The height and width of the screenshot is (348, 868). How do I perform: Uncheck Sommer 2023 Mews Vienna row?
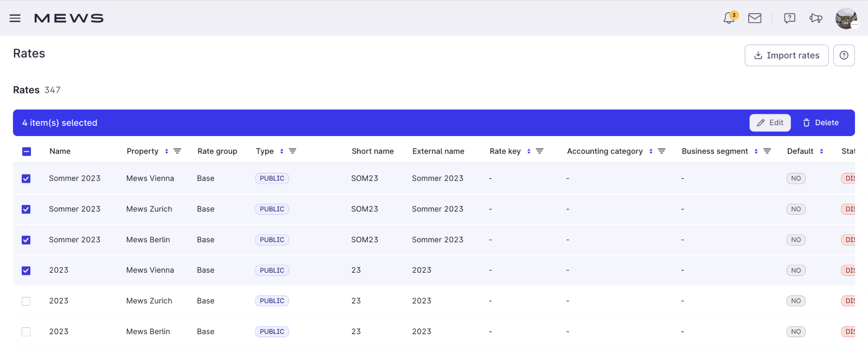click(x=26, y=179)
